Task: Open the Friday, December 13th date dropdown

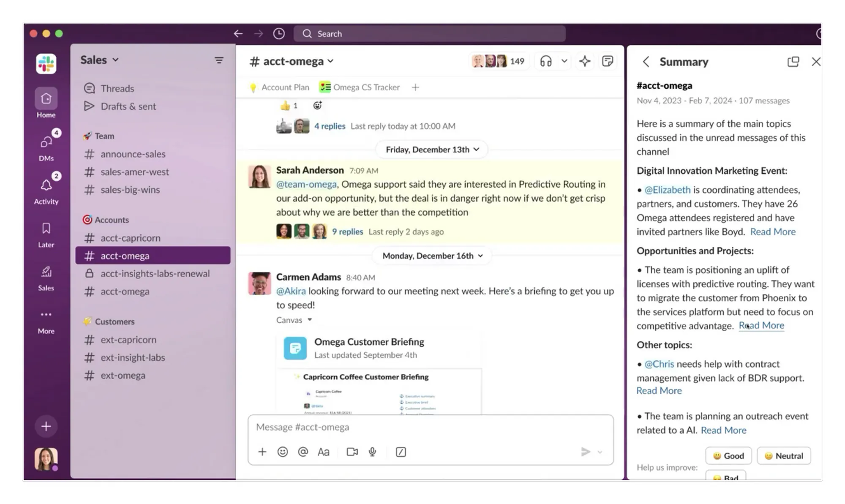Action: 432,150
